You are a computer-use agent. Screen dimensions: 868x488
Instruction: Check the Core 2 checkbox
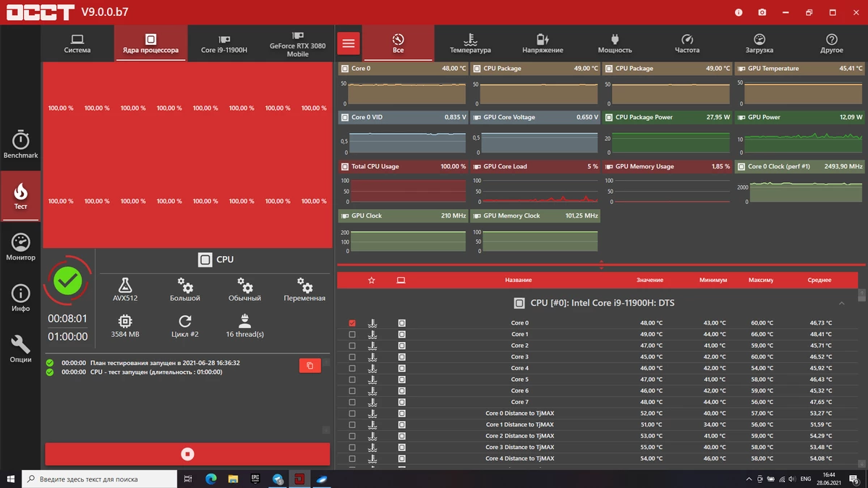point(352,346)
